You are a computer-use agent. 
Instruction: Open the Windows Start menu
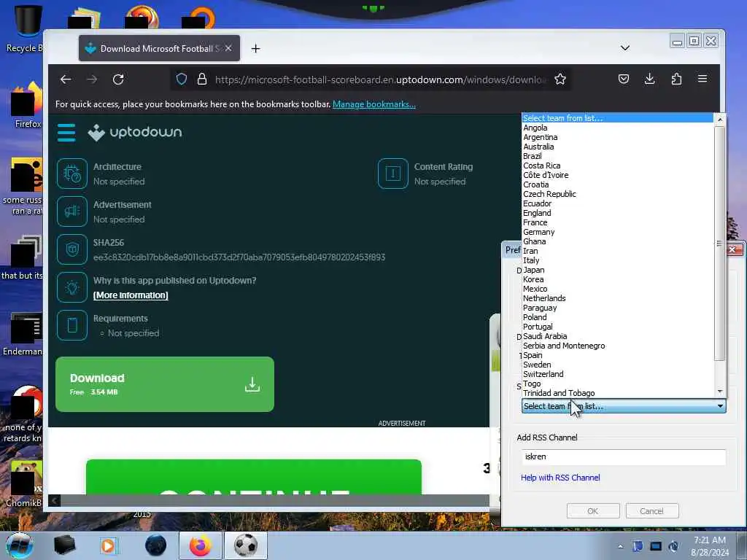coord(20,545)
